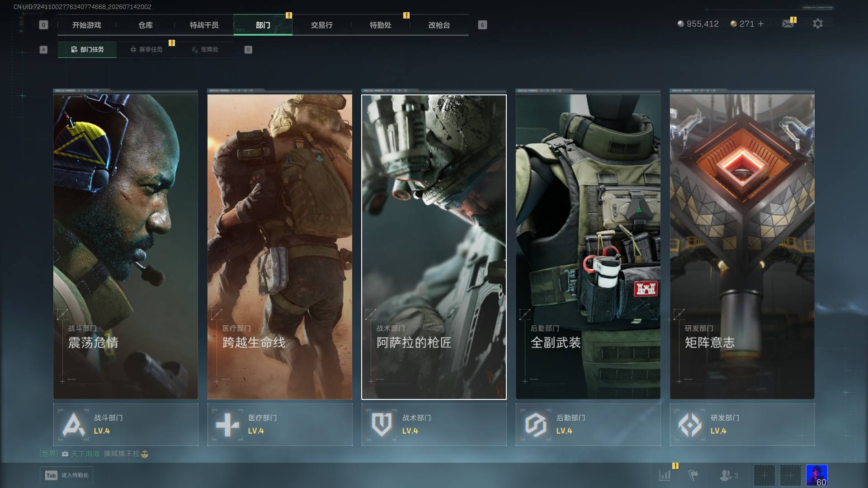868x488 pixels.
Task: Go to the 特勤处 tab
Action: point(381,25)
